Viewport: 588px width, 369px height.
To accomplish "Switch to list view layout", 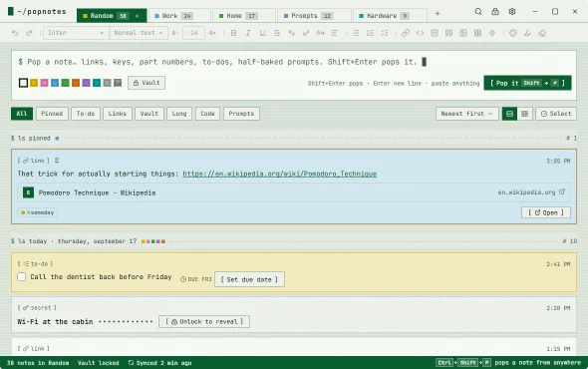I will 509,114.
